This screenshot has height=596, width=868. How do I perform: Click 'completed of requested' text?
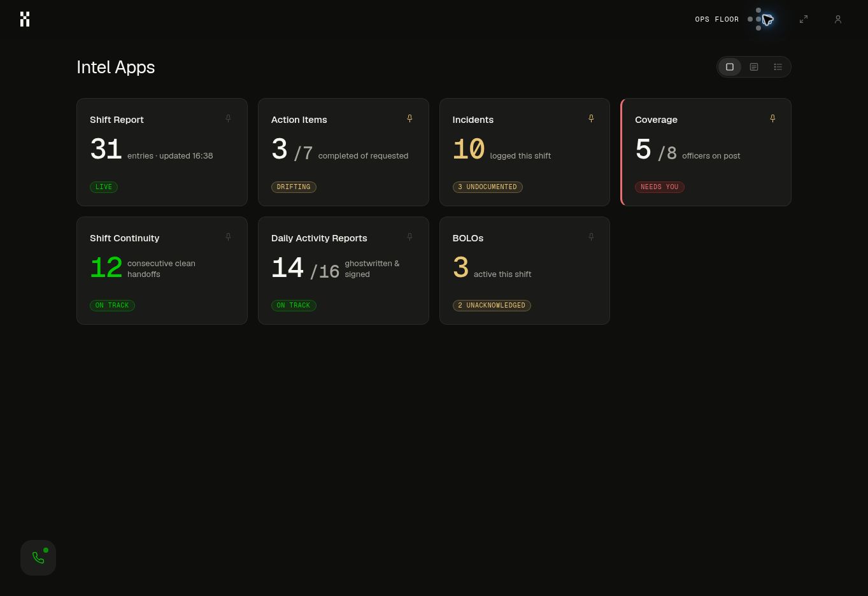[363, 155]
